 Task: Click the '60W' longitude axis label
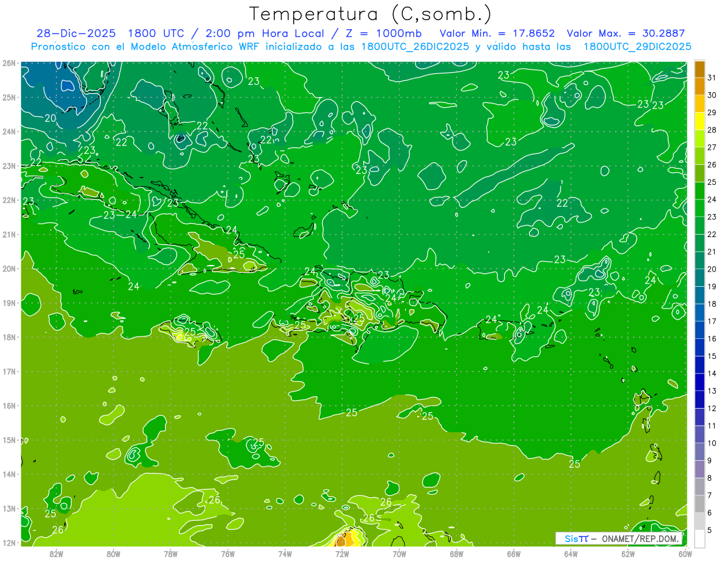[x=686, y=554]
